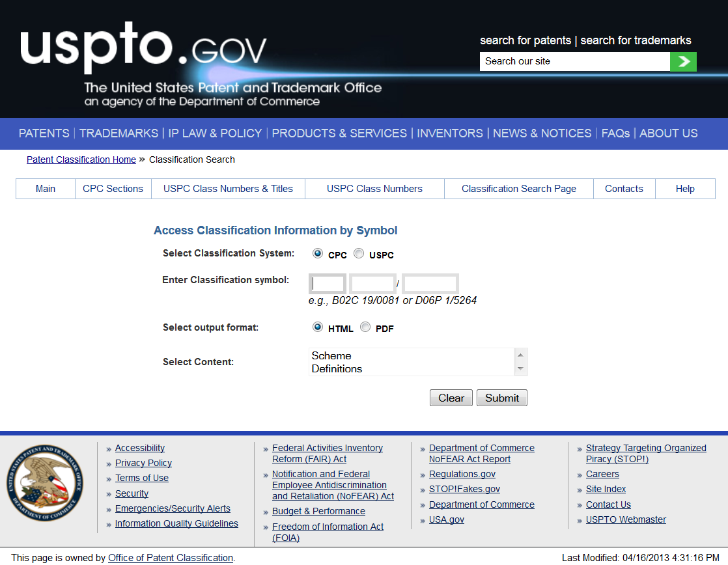The width and height of the screenshot is (728, 565).
Task: Focus the symbol box after the slash
Action: [x=430, y=284]
